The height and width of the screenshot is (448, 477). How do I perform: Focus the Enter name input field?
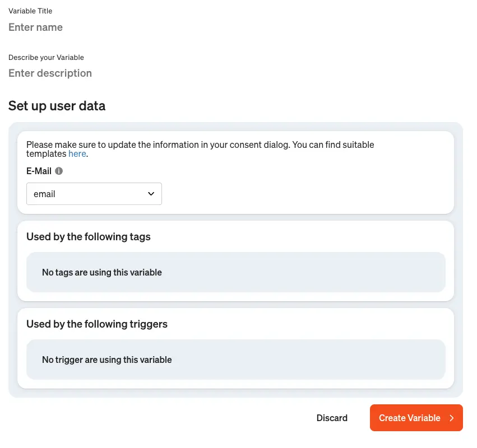click(x=112, y=27)
